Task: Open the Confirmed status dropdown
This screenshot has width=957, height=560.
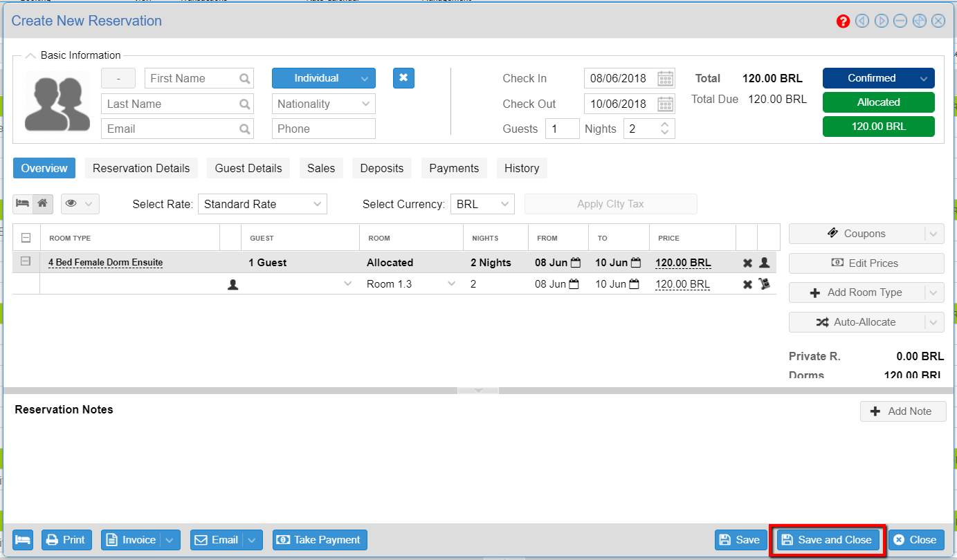Action: point(878,78)
